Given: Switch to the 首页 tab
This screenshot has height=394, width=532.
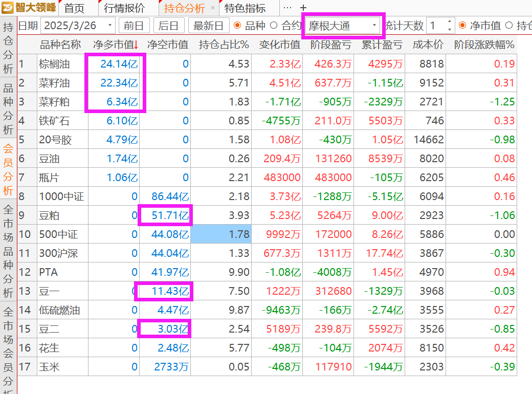Looking at the screenshot, I should [74, 8].
